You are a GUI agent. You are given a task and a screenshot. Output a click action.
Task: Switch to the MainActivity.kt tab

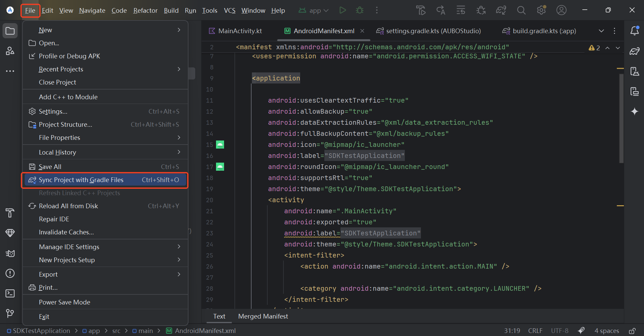tap(239, 31)
